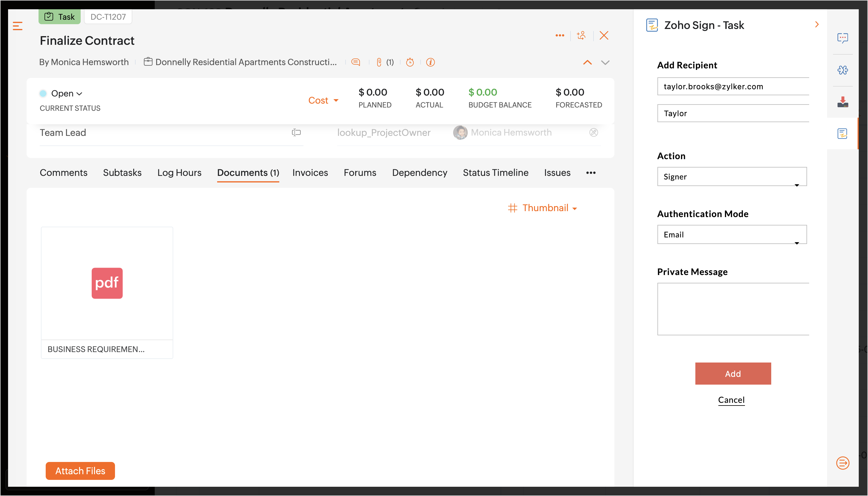Open the Signer action dropdown
The width and height of the screenshot is (868, 496).
732,176
